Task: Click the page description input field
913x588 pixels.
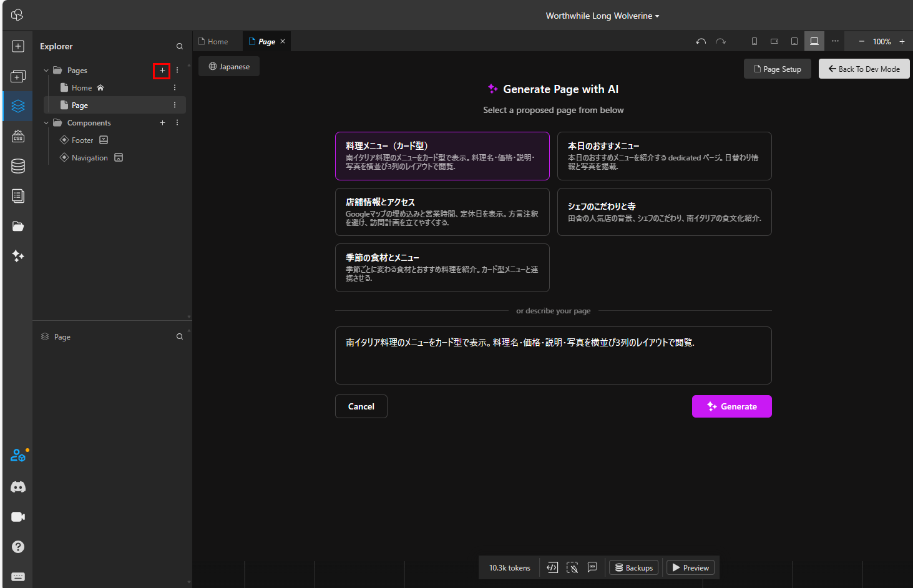Action: tap(553, 355)
